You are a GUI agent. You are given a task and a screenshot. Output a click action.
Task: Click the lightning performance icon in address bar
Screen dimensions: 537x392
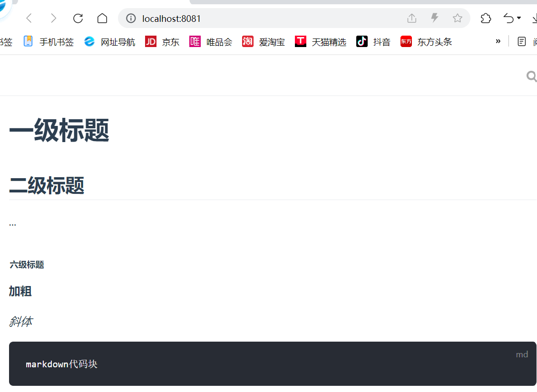[x=434, y=18]
